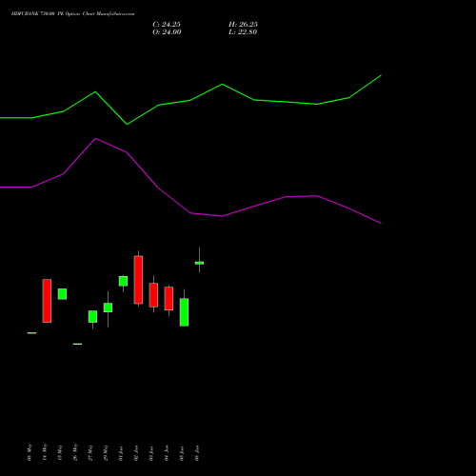Screen dimensions: 476x476
Task: Select the 01 Jun date label
Action: click(x=121, y=453)
